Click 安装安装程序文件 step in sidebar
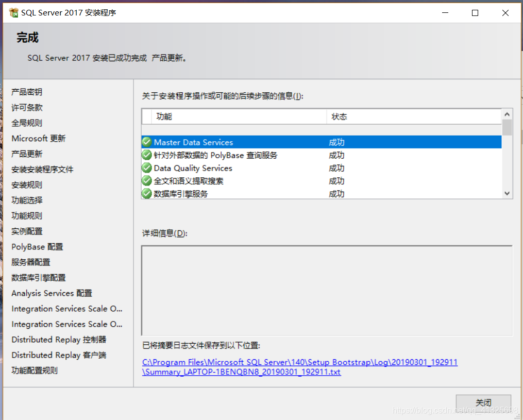Image resolution: width=523 pixels, height=420 pixels. click(x=42, y=169)
